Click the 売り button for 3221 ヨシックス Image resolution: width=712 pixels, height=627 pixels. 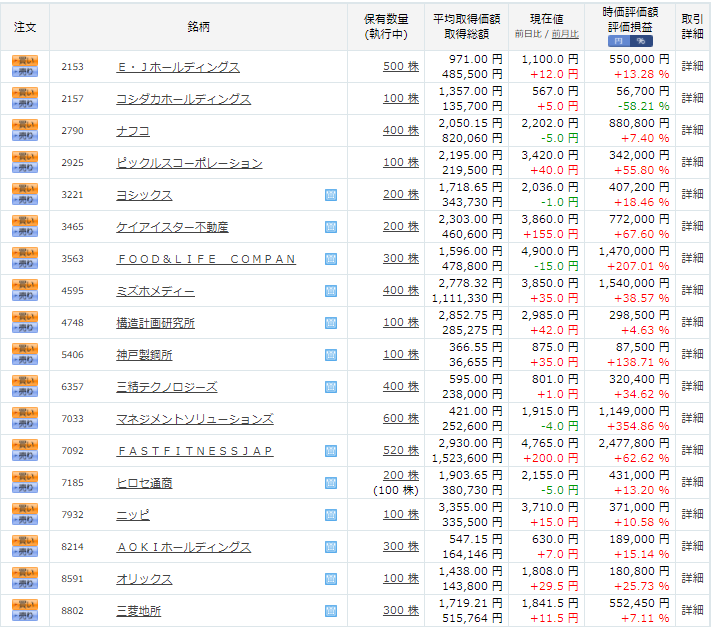[x=25, y=200]
